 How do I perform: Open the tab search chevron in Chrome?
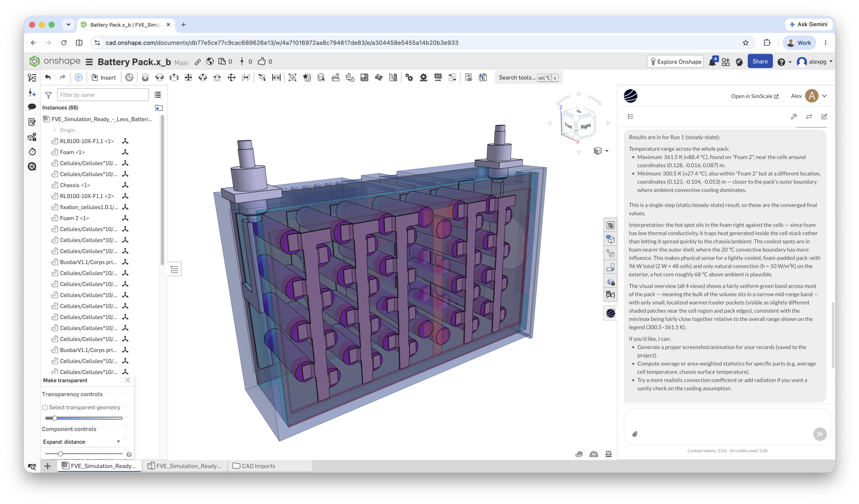68,24
